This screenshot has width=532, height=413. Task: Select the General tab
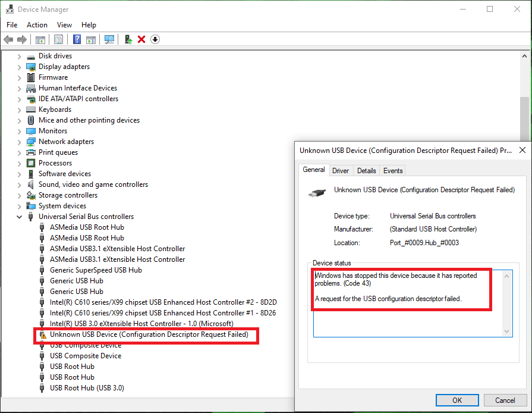point(314,170)
